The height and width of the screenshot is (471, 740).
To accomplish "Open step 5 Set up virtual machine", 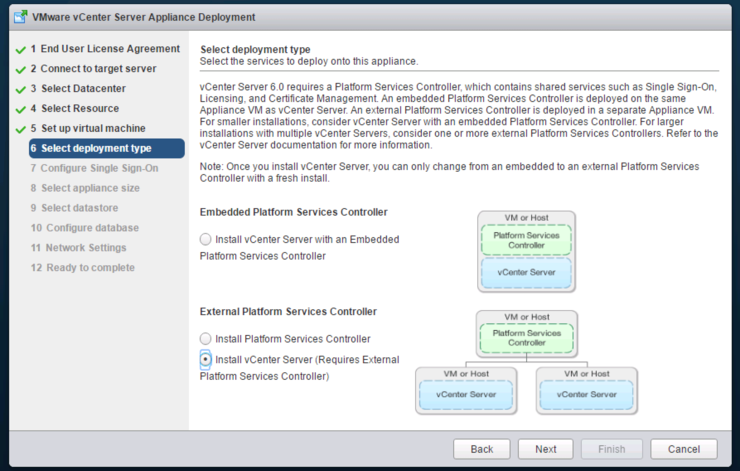I will [x=88, y=128].
